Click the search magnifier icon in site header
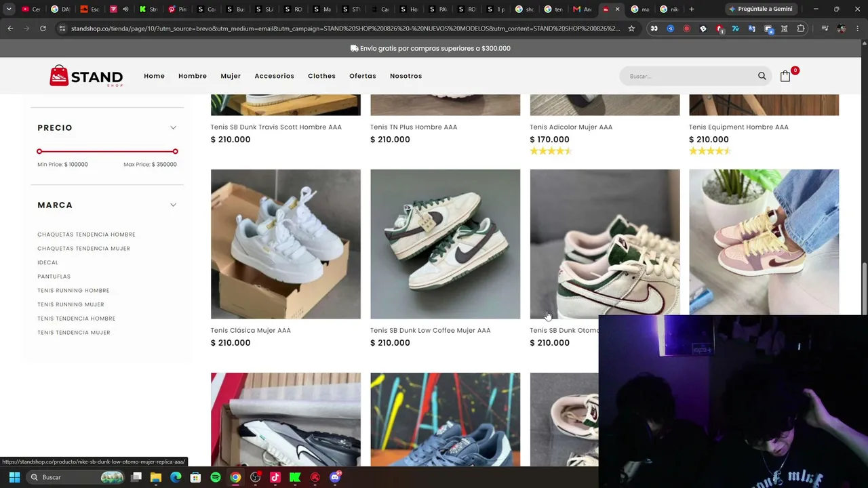The width and height of the screenshot is (868, 488). pyautogui.click(x=762, y=76)
